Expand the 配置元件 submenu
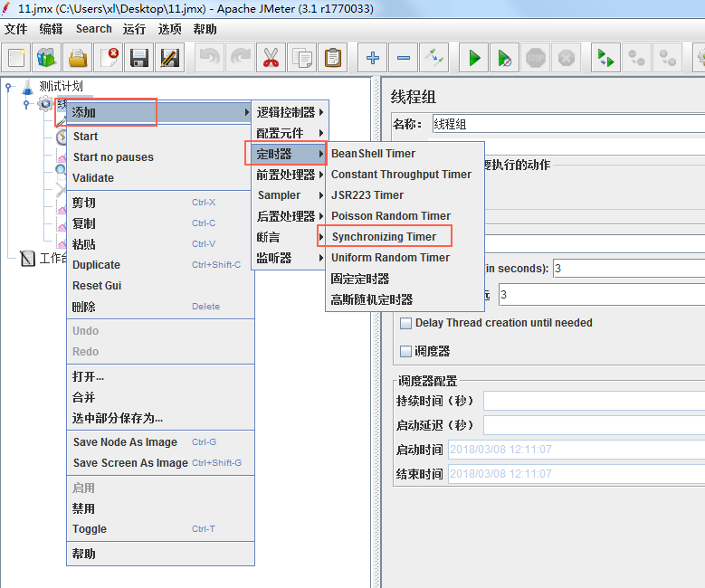705x588 pixels. (x=290, y=133)
